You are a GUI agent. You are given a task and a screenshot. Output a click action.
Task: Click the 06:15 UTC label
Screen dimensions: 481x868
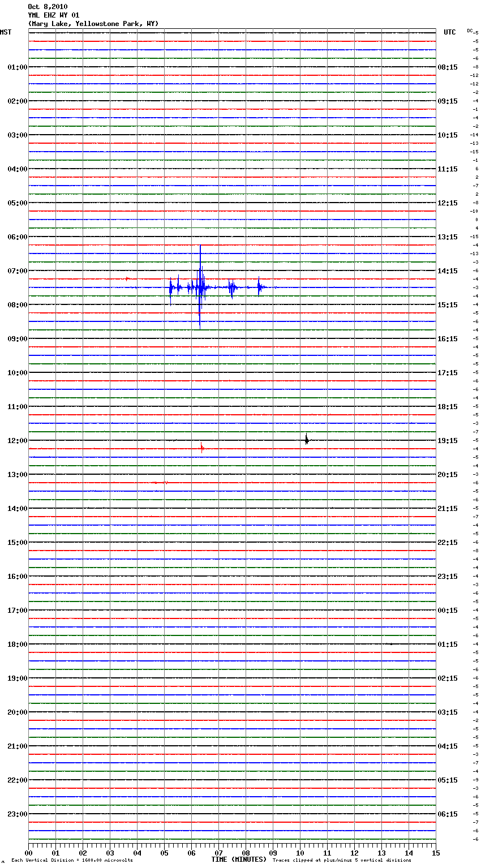pos(448,814)
